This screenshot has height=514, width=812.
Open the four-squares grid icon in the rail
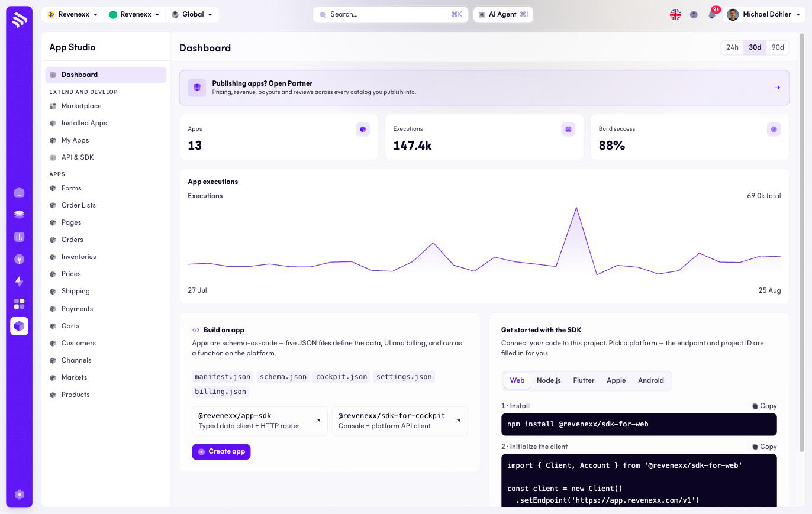click(19, 304)
